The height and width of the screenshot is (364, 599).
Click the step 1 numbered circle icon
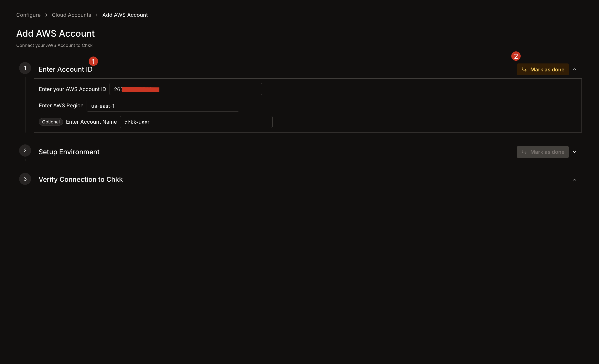pos(25,68)
